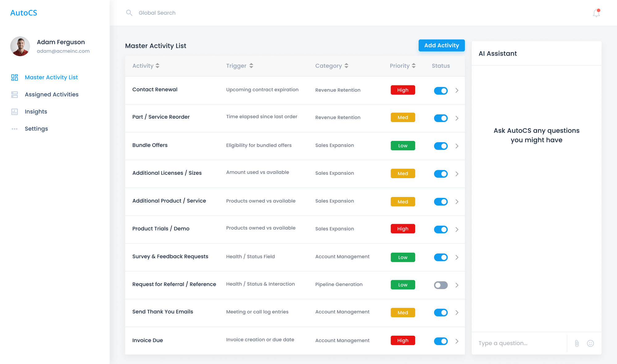
Task: Go to Assigned Activities menu item
Action: point(52,95)
